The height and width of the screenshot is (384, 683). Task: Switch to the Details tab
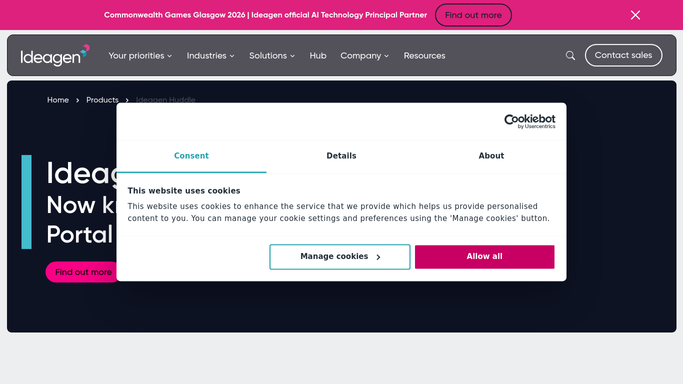pos(341,156)
